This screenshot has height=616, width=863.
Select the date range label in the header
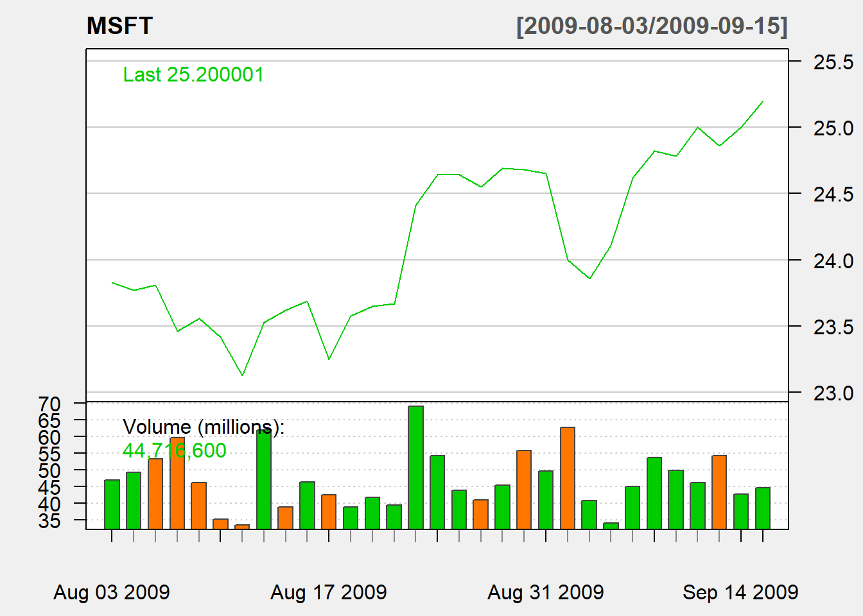pyautogui.click(x=651, y=26)
